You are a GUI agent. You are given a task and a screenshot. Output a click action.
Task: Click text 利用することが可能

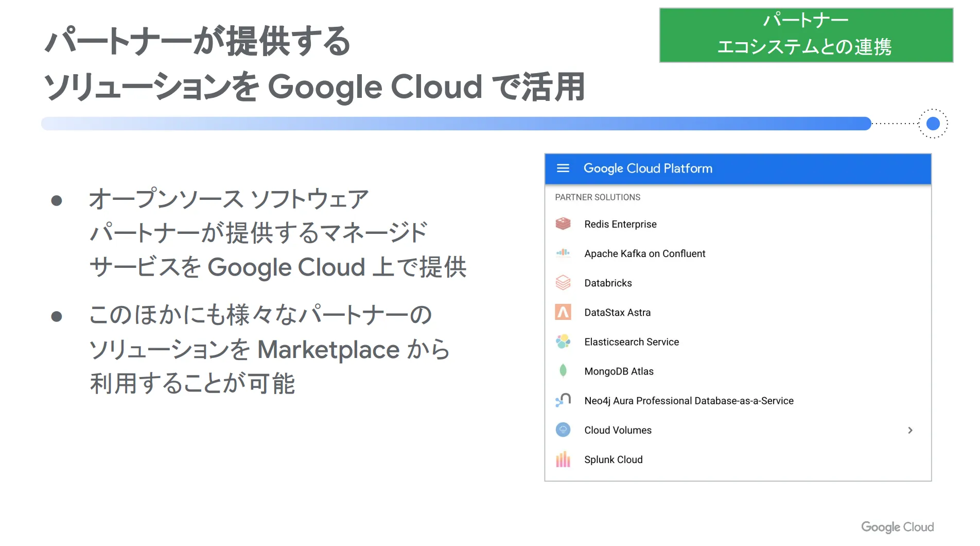pos(192,384)
